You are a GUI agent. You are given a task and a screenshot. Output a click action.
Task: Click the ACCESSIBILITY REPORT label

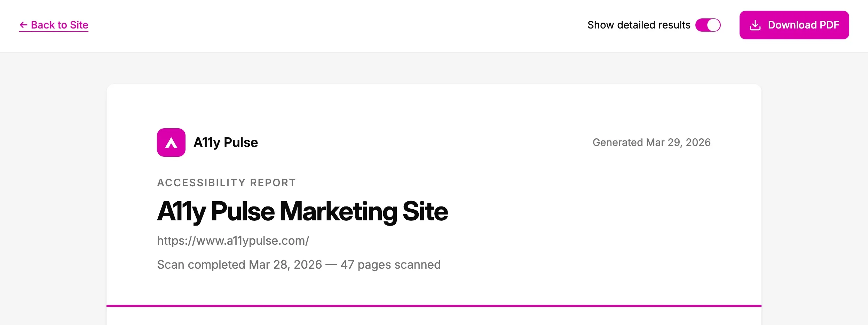pos(226,182)
